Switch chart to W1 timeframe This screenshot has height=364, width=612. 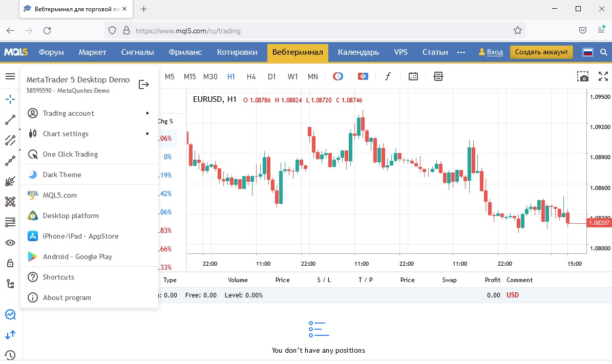point(292,76)
